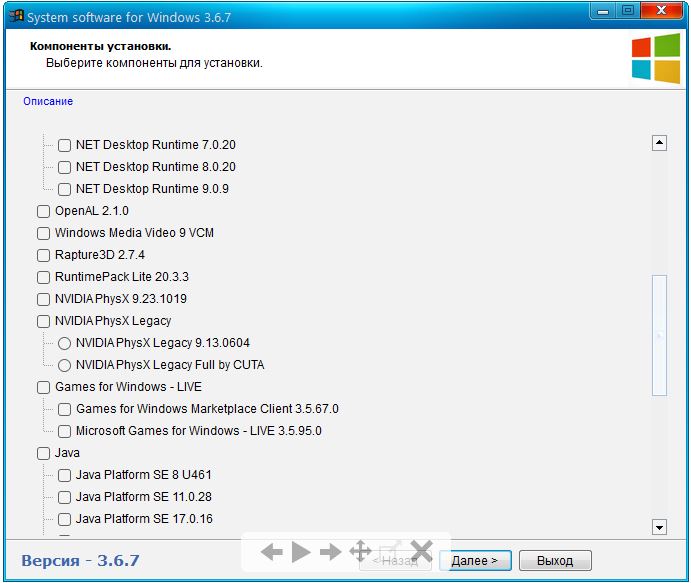Select NVIDIA PhysX Legacy 9.13.0604 radio option
This screenshot has width=691, height=583.
point(65,343)
